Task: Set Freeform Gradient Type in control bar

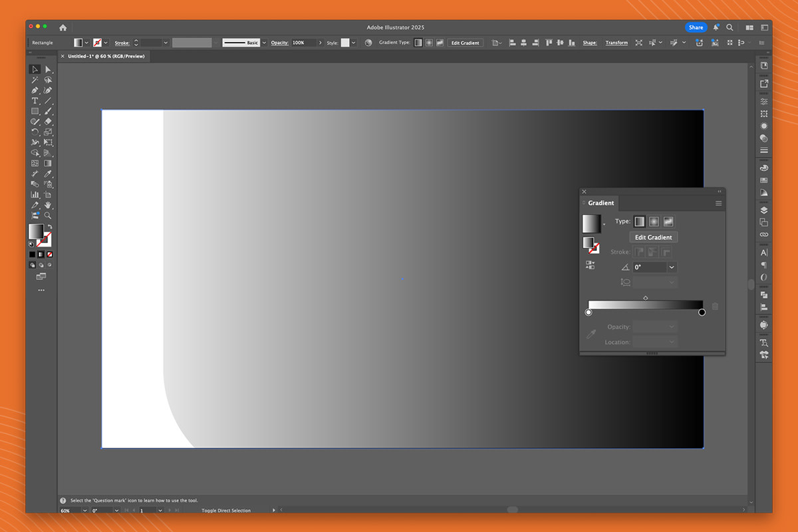Action: point(439,43)
